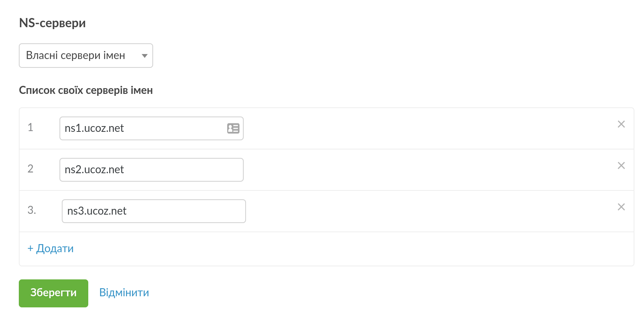
Task: Click row number 1 in server list
Action: click(x=30, y=127)
